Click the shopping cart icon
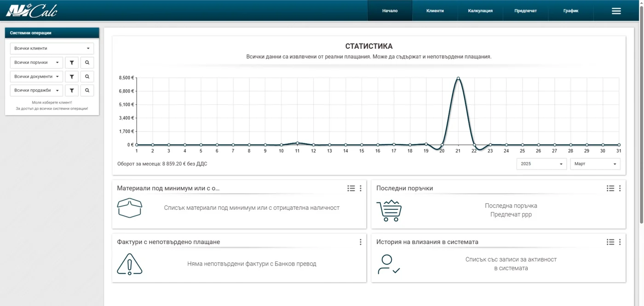The width and height of the screenshot is (644, 306). [x=389, y=211]
